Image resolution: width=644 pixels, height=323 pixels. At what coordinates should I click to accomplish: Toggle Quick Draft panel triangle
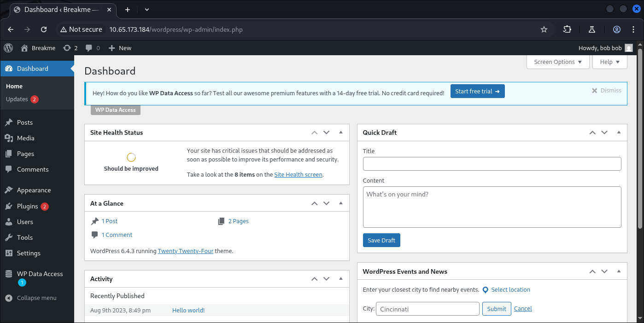(x=619, y=133)
